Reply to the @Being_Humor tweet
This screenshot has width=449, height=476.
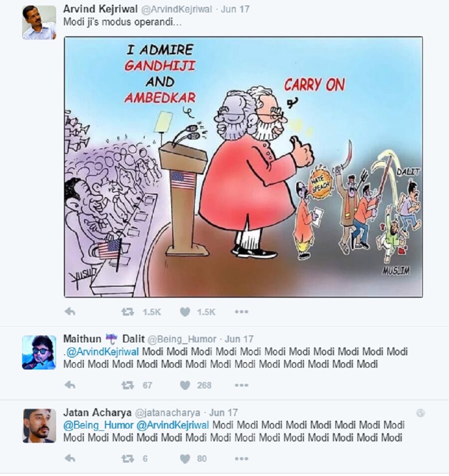click(70, 385)
